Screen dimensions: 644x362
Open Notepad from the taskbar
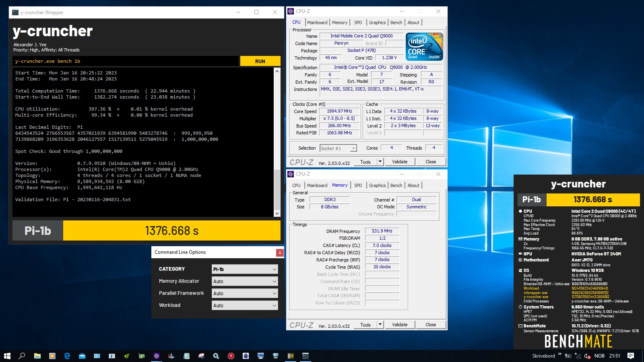[186, 356]
